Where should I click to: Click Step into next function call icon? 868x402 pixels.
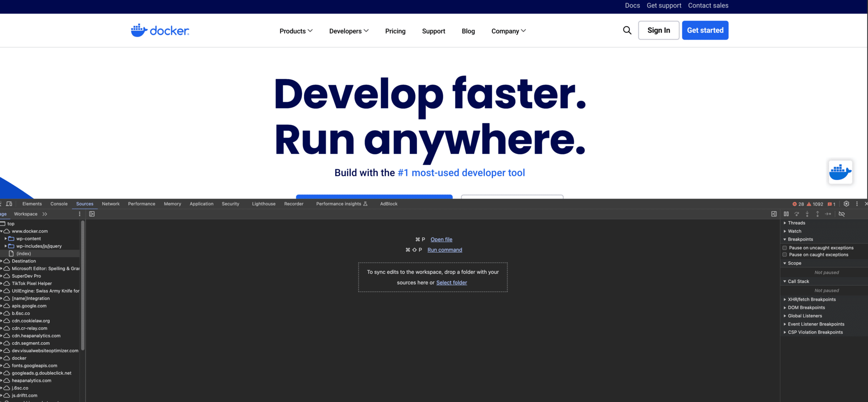click(x=807, y=214)
